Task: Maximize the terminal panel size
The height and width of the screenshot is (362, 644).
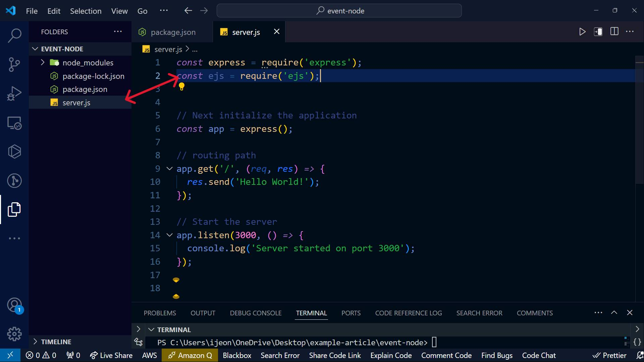Action: point(614,313)
